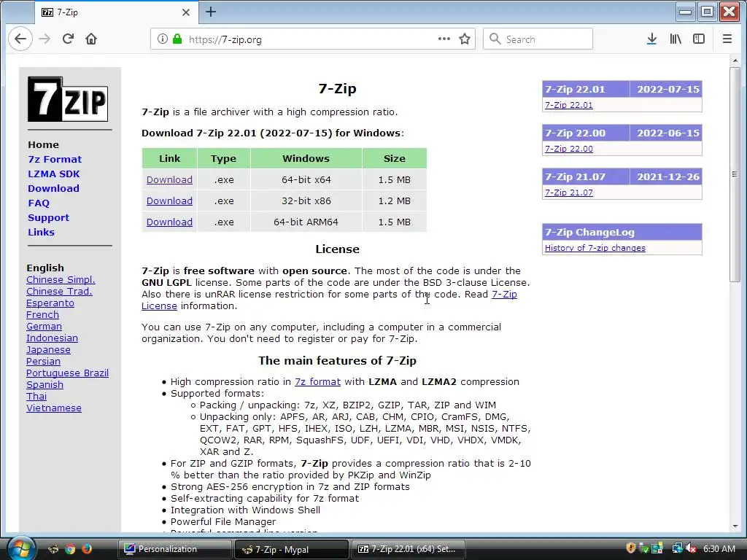Image resolution: width=747 pixels, height=560 pixels.
Task: Switch to Personalization taskbar window
Action: (x=175, y=549)
